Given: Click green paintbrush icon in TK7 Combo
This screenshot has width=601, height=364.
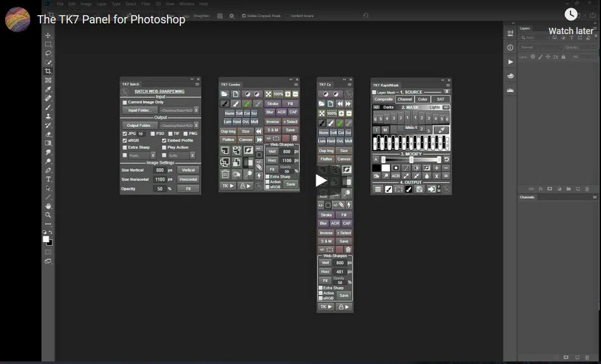Looking at the screenshot, I should click(247, 104).
